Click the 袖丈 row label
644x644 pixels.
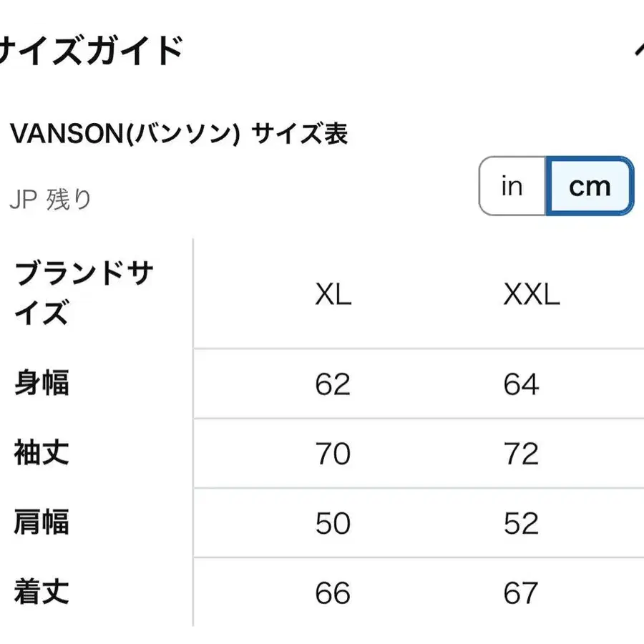point(42,453)
